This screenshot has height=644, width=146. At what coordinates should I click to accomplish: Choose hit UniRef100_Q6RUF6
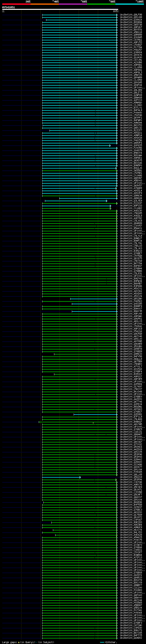[x=131, y=143]
